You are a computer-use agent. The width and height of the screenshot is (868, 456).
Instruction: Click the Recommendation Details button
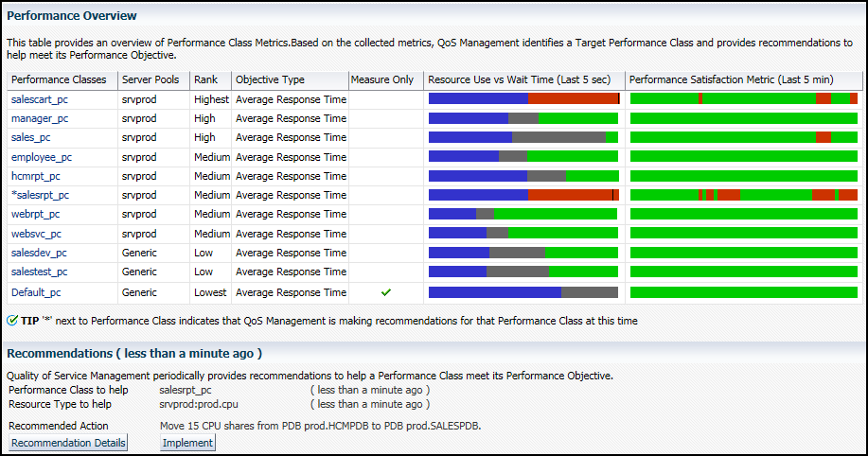tap(68, 443)
